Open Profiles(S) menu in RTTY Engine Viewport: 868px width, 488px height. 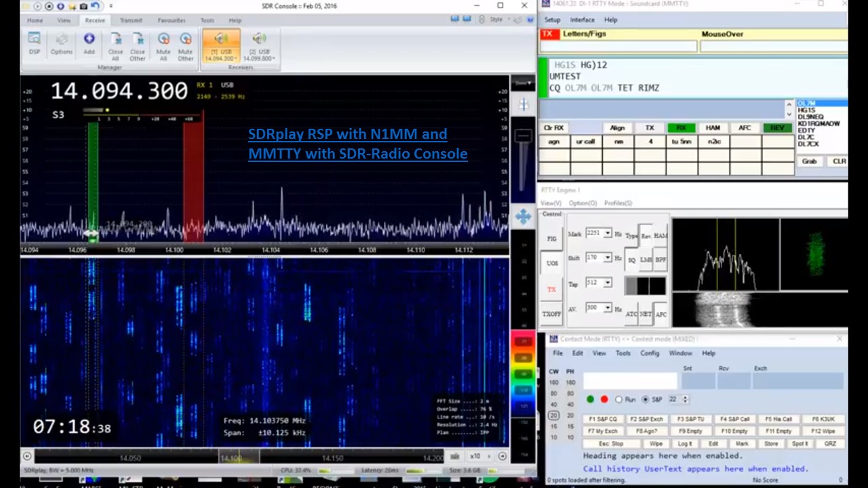618,203
